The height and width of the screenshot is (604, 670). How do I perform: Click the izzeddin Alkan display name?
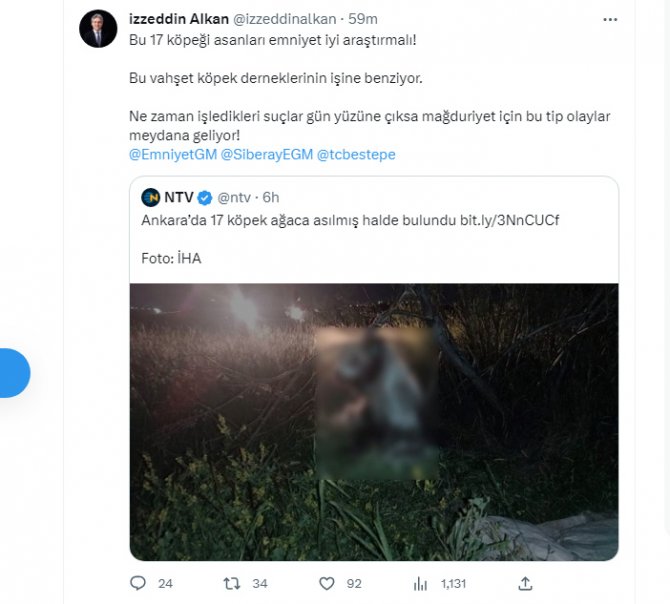coord(178,18)
